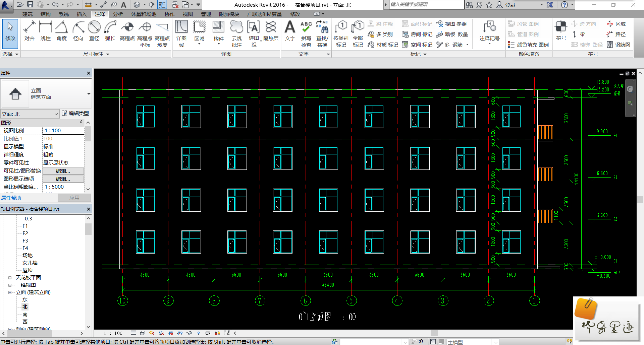Click the Revision Cloud tool (云线批注)

click(x=236, y=33)
